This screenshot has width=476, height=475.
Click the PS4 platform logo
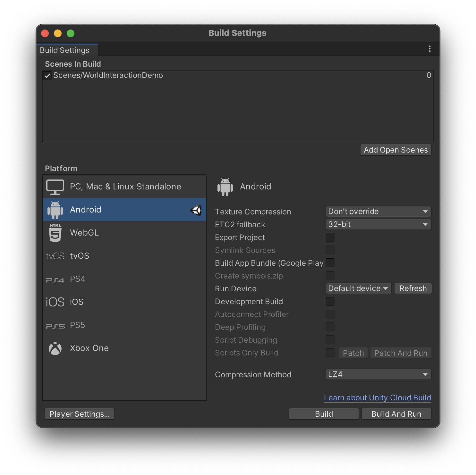point(55,280)
